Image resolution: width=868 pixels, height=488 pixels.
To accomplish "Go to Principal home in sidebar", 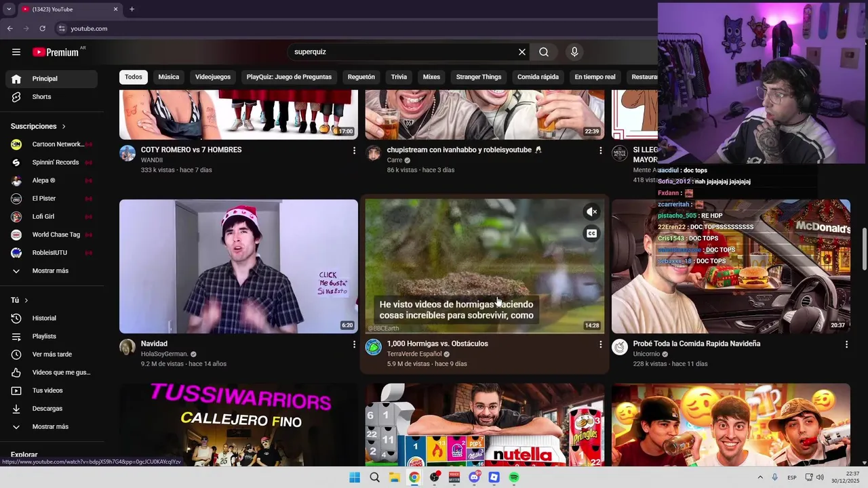I will click(52, 79).
